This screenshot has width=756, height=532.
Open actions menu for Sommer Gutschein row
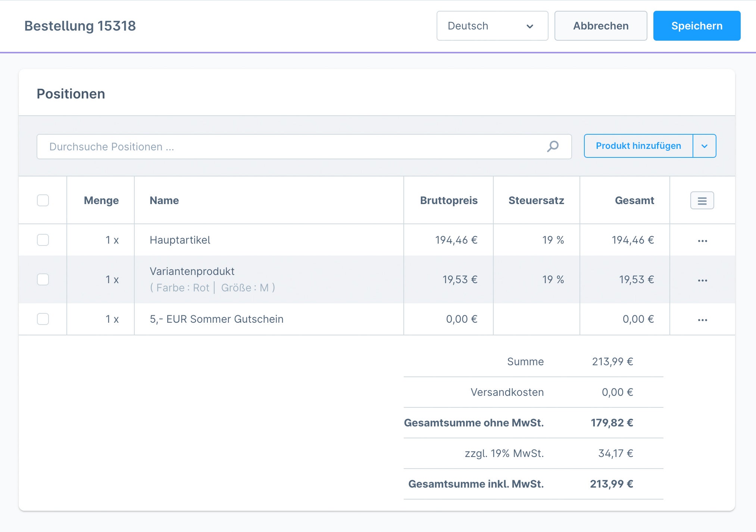[x=702, y=320]
